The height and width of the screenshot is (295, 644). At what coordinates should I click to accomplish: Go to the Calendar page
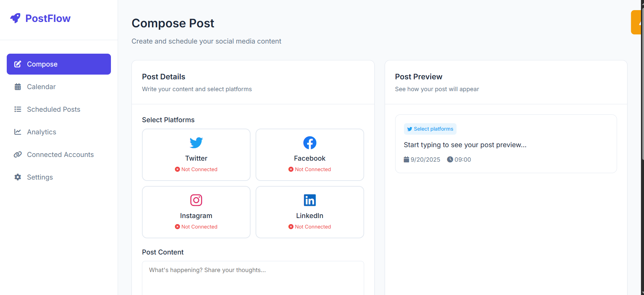(59, 87)
